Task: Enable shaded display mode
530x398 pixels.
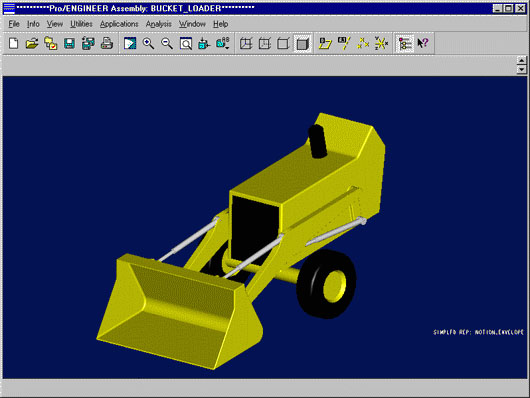Action: [302, 43]
